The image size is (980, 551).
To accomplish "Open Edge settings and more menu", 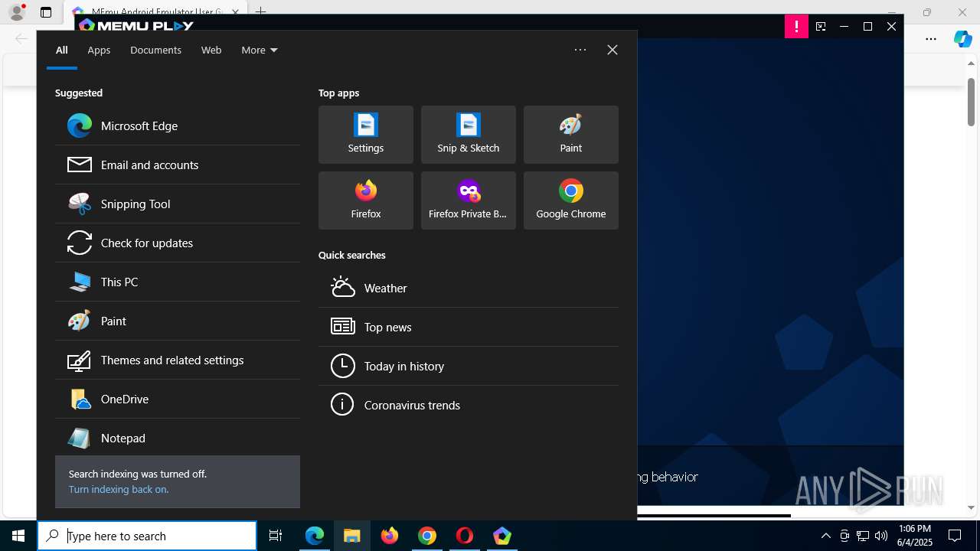I will tap(931, 39).
